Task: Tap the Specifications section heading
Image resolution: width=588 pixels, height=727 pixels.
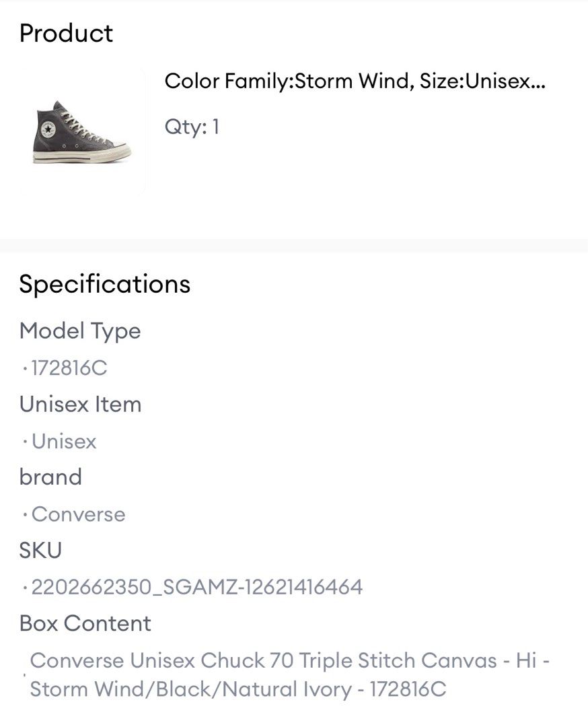Action: coord(105,284)
